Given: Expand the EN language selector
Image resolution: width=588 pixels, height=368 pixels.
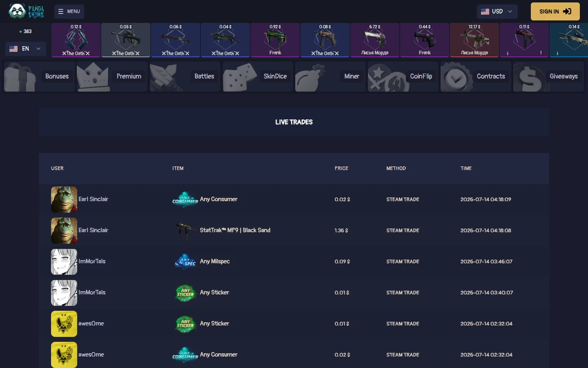Looking at the screenshot, I should (25, 49).
